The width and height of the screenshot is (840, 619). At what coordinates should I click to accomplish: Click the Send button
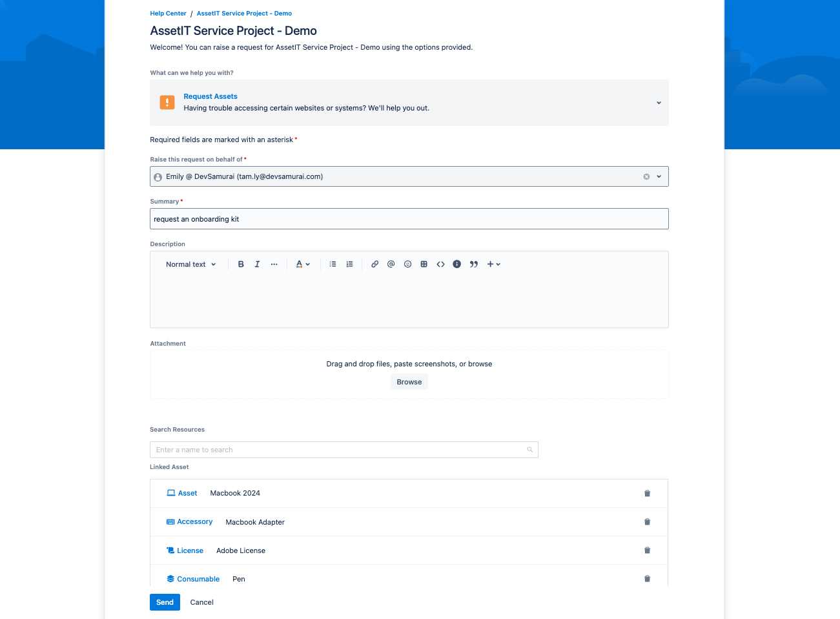(x=165, y=602)
